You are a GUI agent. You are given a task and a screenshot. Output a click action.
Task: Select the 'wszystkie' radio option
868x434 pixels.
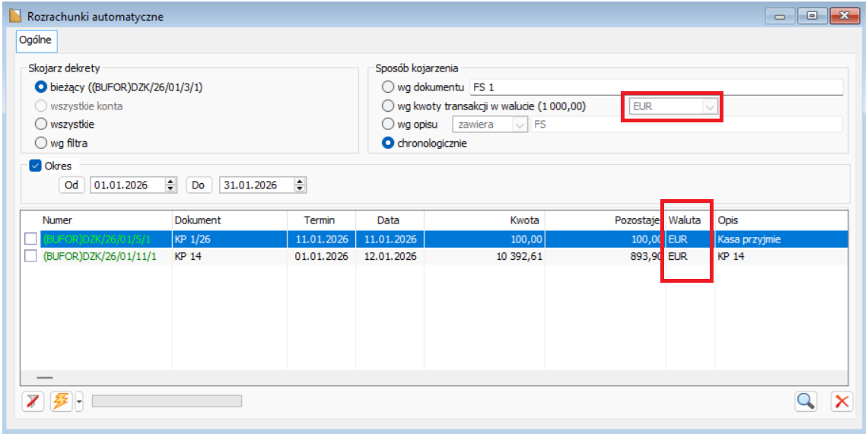coord(40,124)
